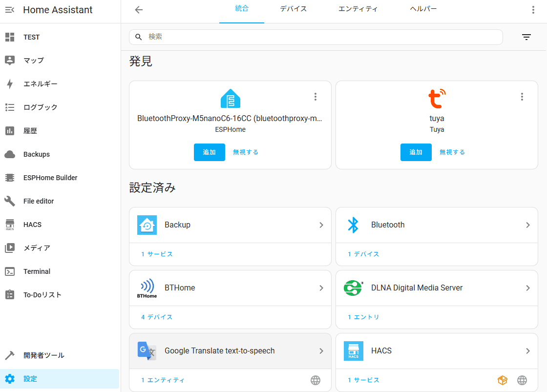
Task: Expand the Bluetooth integration chevron
Action: click(528, 225)
